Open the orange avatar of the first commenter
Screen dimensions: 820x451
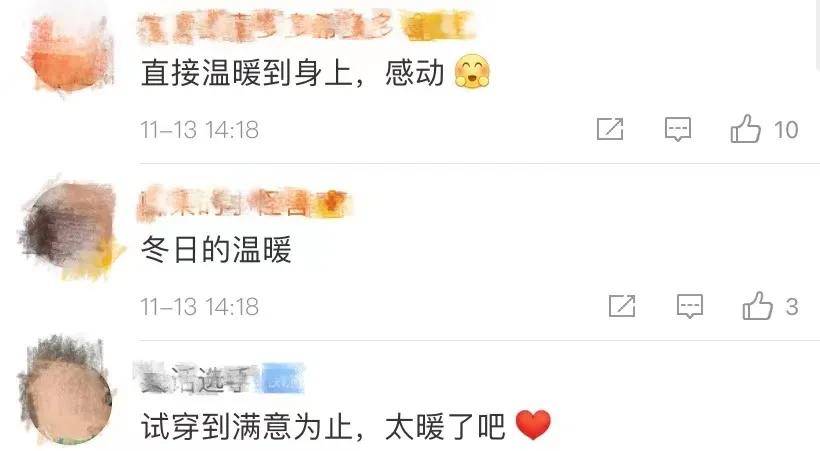pyautogui.click(x=69, y=52)
